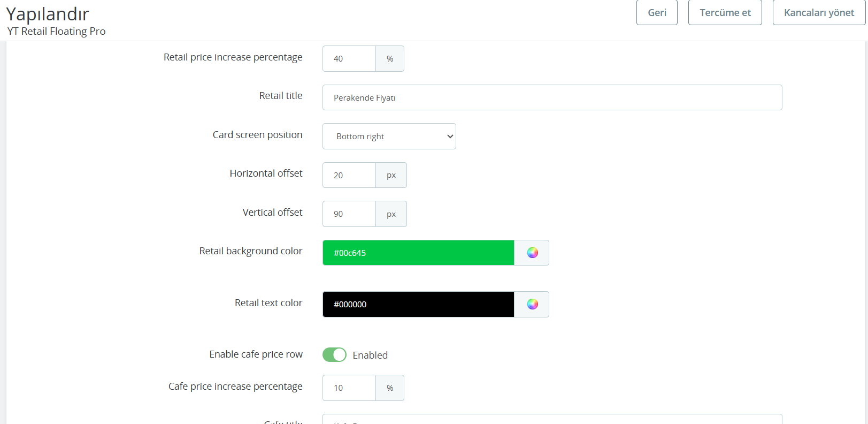The width and height of the screenshot is (868, 424).
Task: Click the px suffix beside Horizontal offset
Action: (x=391, y=175)
